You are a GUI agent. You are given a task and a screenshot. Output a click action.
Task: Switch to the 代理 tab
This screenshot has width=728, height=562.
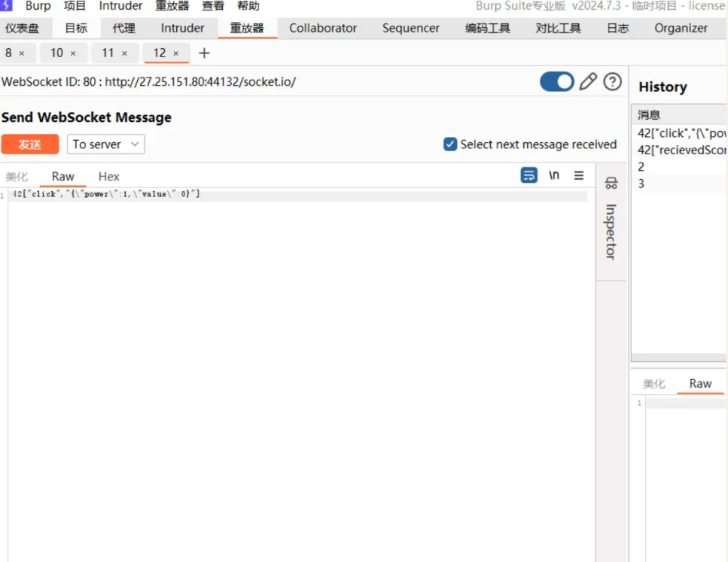(124, 29)
